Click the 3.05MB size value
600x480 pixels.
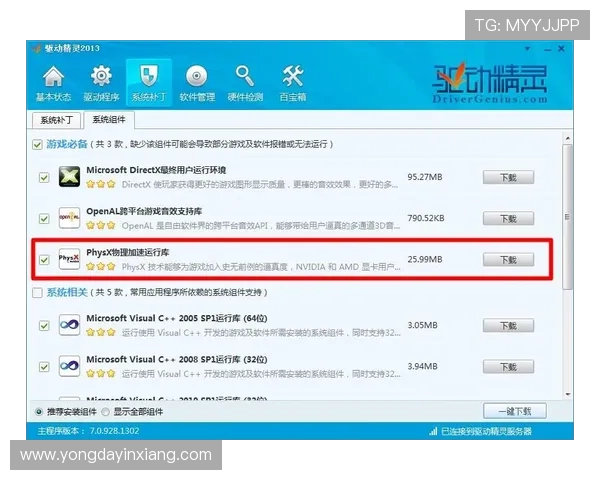(x=422, y=325)
